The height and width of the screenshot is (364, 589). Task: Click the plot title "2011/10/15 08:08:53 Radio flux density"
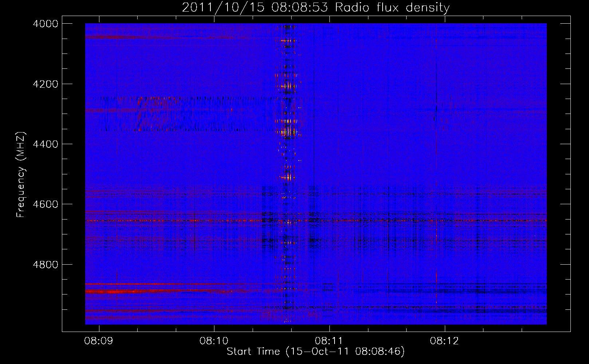316,8
